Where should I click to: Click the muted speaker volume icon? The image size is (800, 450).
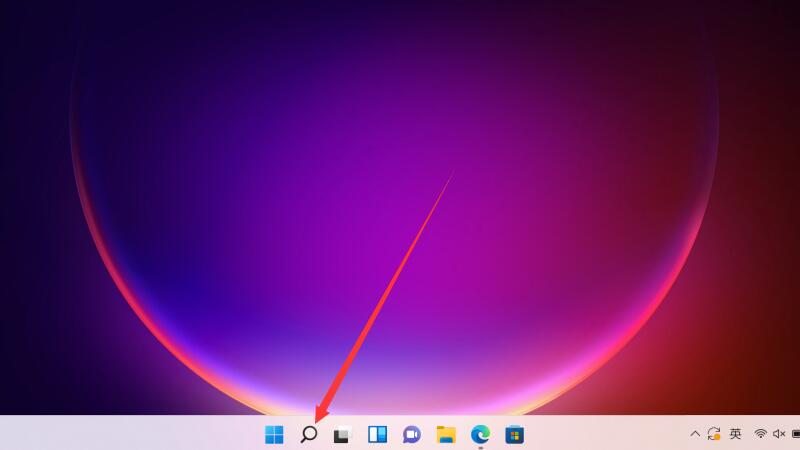[x=779, y=434]
